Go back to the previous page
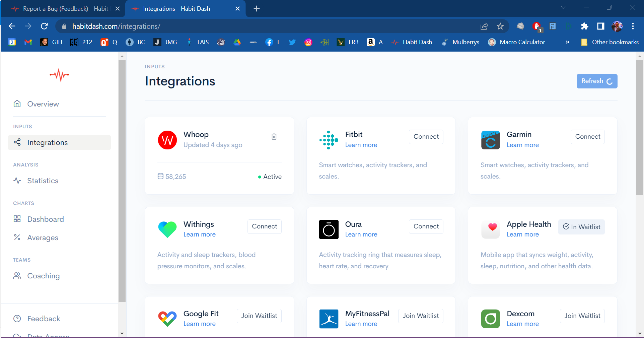Image resolution: width=644 pixels, height=338 pixels. (12, 26)
